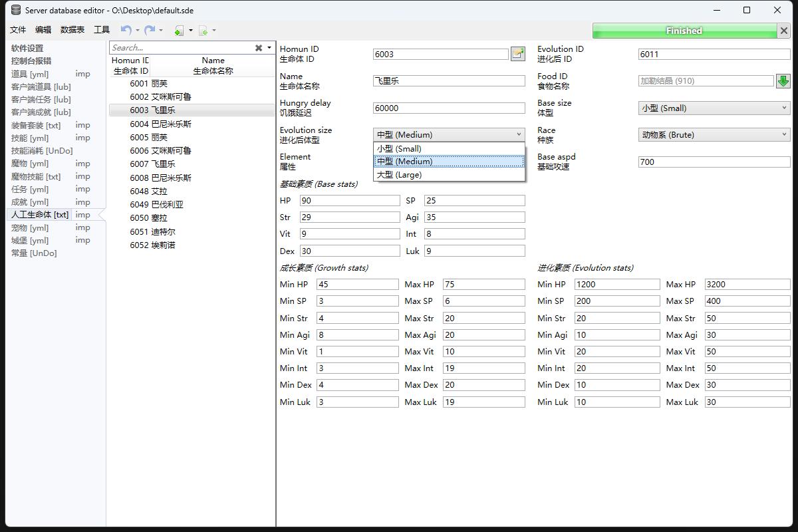
Task: Open the 文件 menu
Action: point(18,30)
